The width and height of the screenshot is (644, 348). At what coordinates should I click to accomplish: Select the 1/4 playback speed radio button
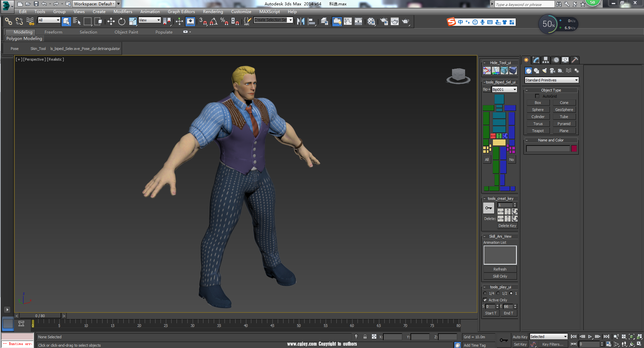click(485, 293)
